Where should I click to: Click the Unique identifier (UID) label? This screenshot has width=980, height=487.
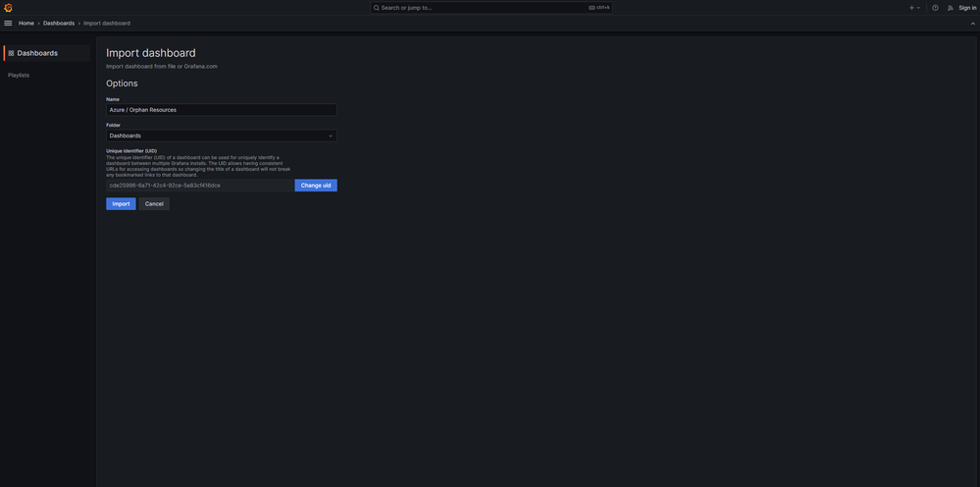[131, 150]
